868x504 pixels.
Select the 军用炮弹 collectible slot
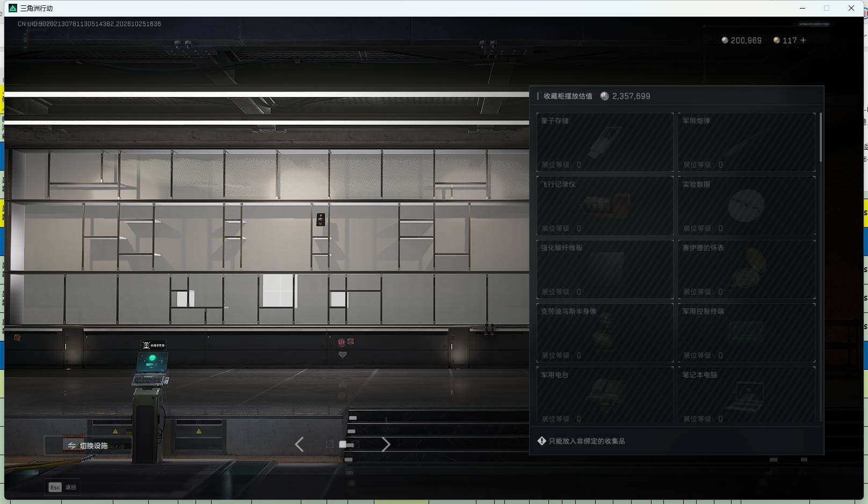point(747,142)
